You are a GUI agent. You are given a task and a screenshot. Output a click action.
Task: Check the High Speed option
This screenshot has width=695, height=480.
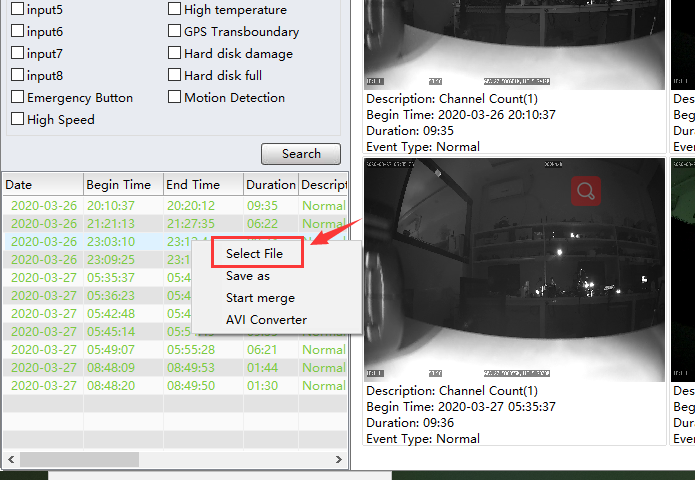[17, 119]
